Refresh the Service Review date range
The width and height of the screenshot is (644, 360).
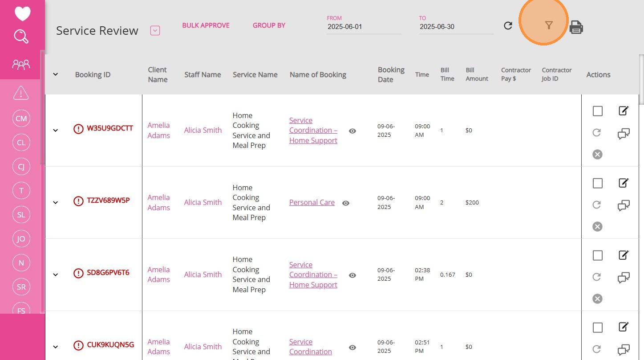pos(508,26)
